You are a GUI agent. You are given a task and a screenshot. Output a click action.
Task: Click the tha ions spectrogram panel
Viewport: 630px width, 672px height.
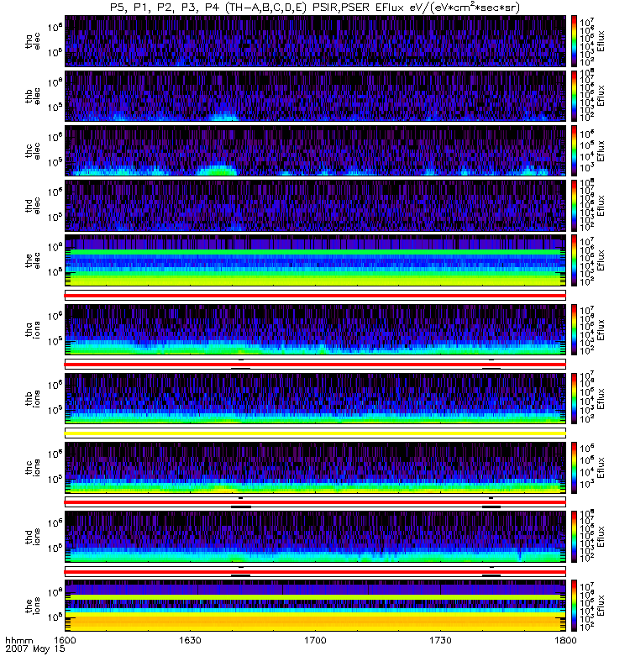315,329
